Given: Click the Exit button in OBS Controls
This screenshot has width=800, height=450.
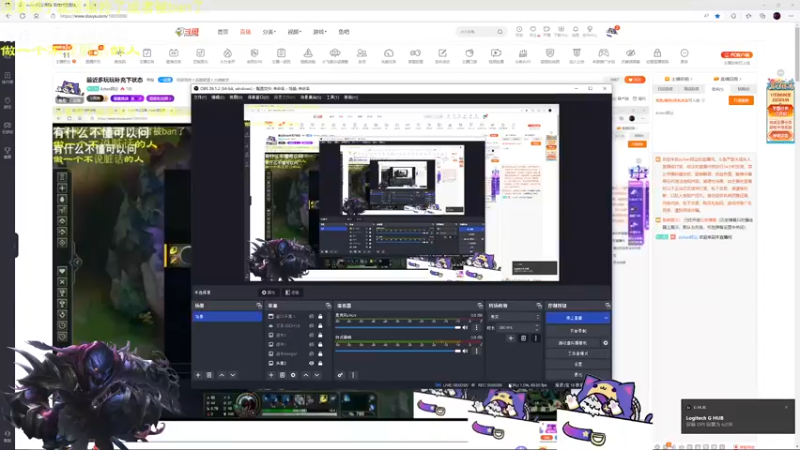Looking at the screenshot, I should [x=578, y=374].
